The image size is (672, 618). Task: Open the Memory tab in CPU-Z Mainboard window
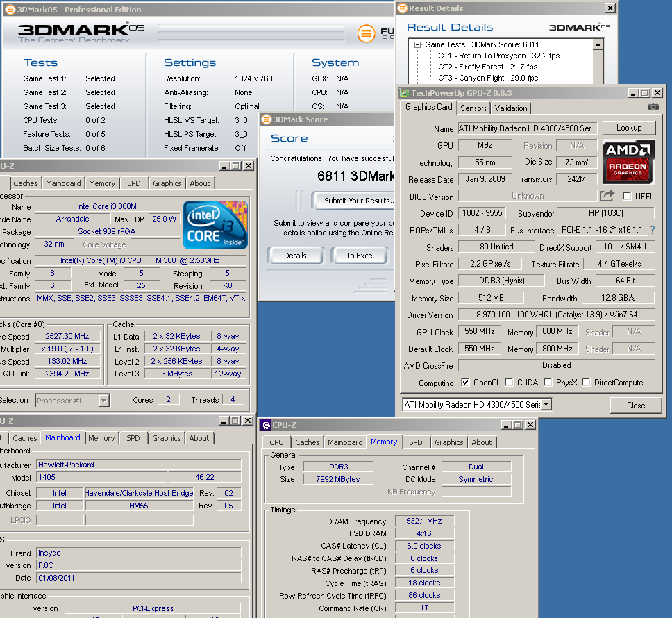click(101, 438)
